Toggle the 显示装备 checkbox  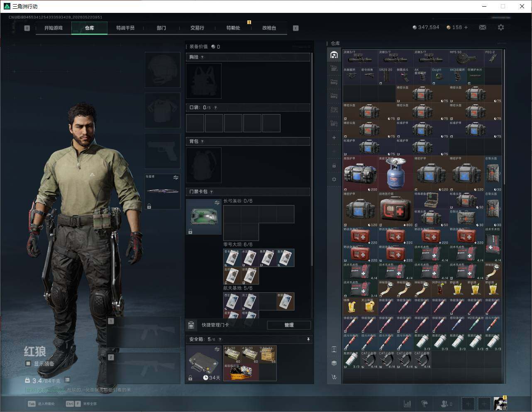pyautogui.click(x=28, y=364)
